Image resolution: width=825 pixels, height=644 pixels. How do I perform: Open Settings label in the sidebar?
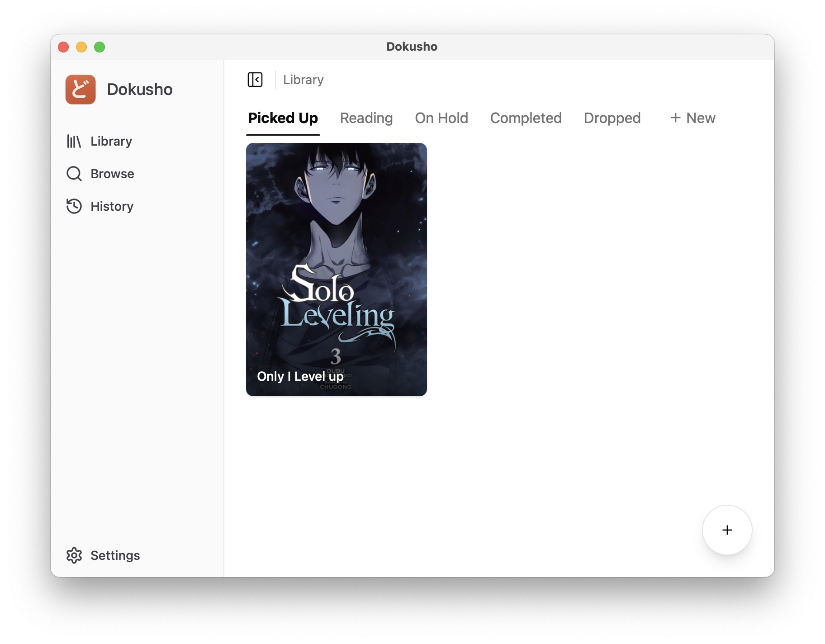pyautogui.click(x=115, y=555)
